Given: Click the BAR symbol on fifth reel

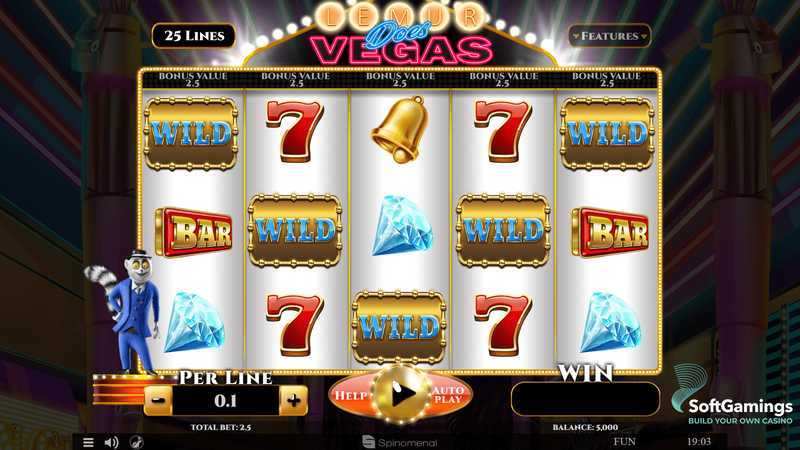Looking at the screenshot, I should click(610, 232).
